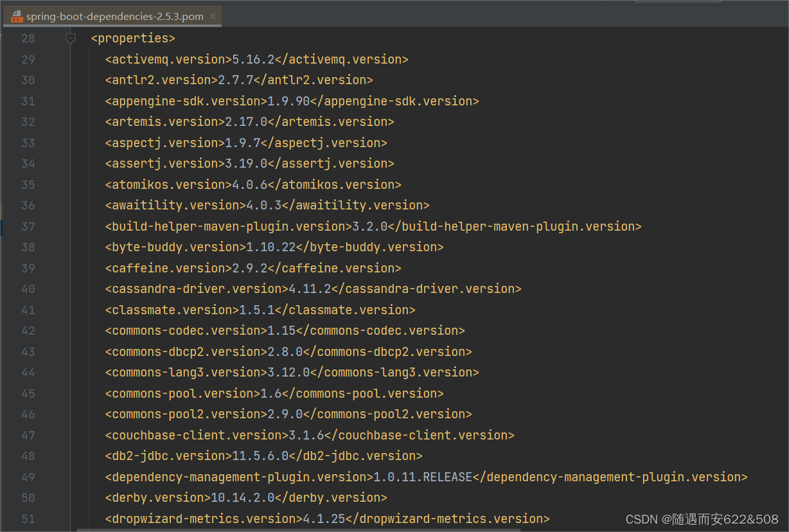Click line number 28 in gutter
789x532 pixels.
[x=28, y=39]
